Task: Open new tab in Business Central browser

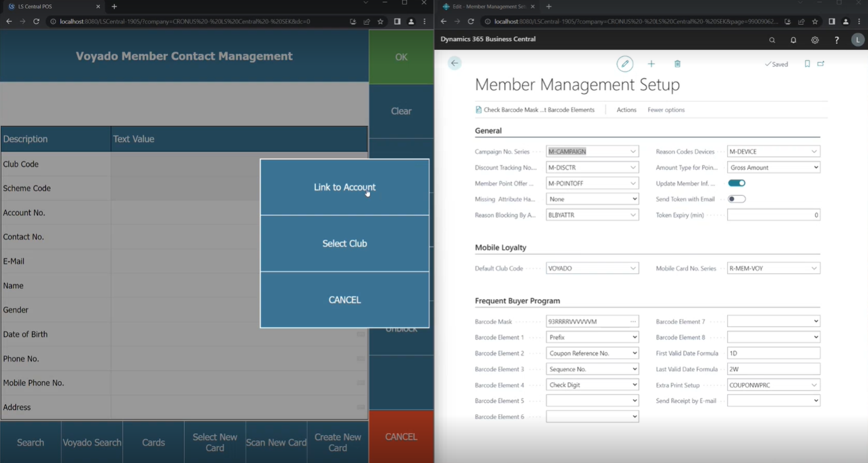Action: point(549,7)
